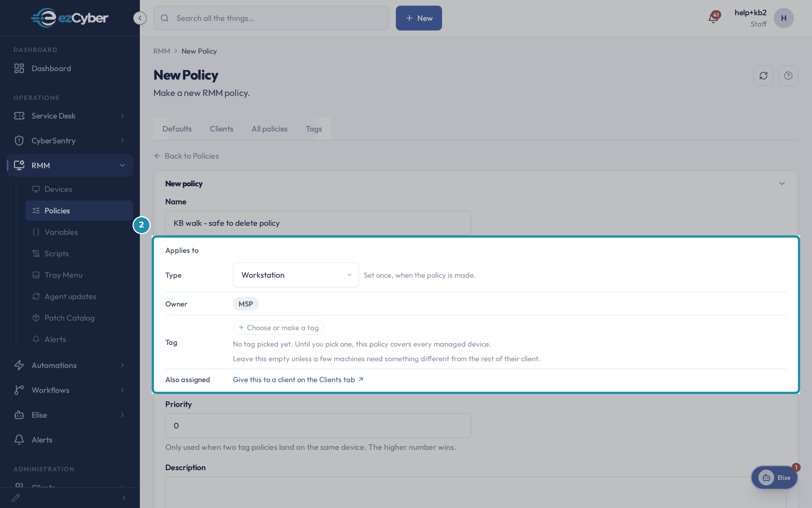812x508 pixels.
Task: Open the notifications bell
Action: 713,18
